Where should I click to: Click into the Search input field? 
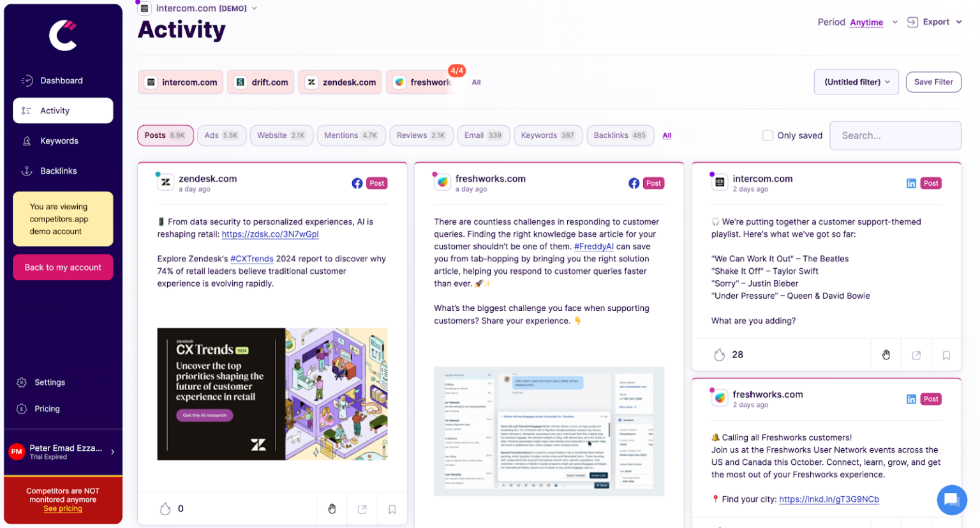tap(895, 135)
